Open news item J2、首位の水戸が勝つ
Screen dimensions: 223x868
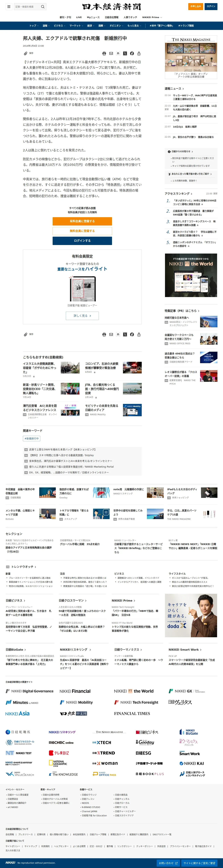193,137
